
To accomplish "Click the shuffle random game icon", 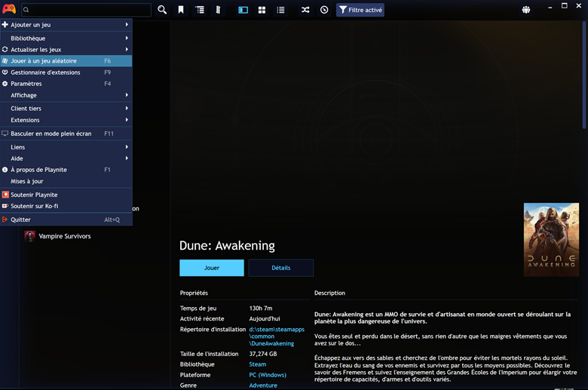I will (305, 10).
